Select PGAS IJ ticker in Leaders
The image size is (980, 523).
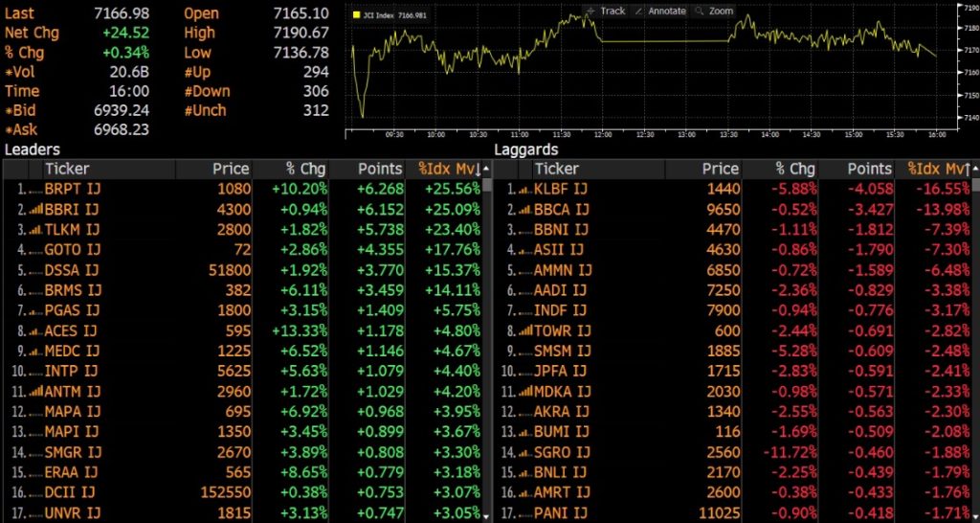(x=72, y=310)
